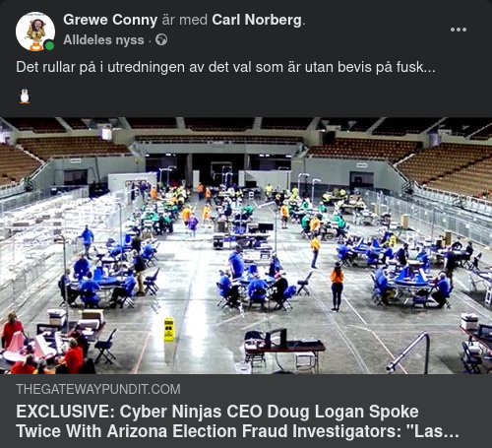The width and height of the screenshot is (492, 448).
Task: Open Grewe Conny's profile picture
Action: 35,32
